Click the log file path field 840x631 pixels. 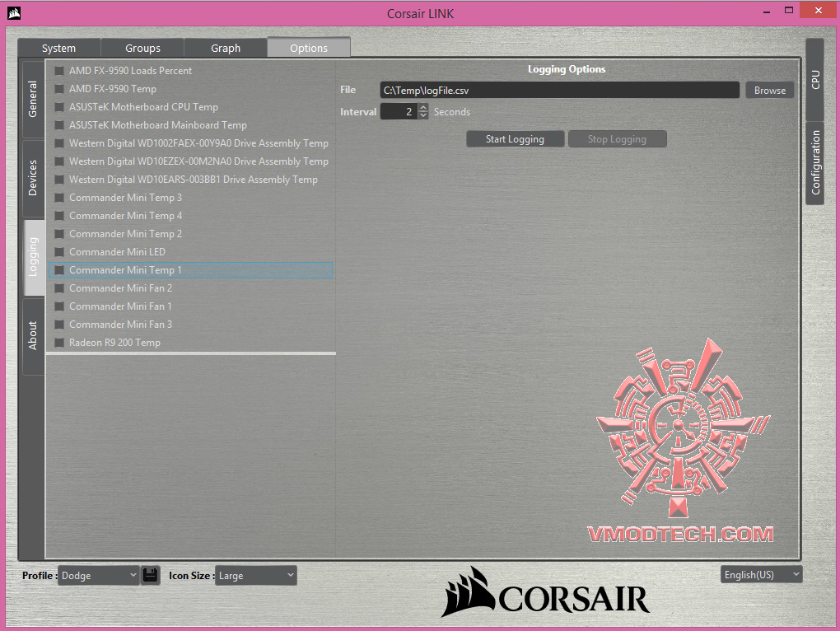[x=560, y=90]
